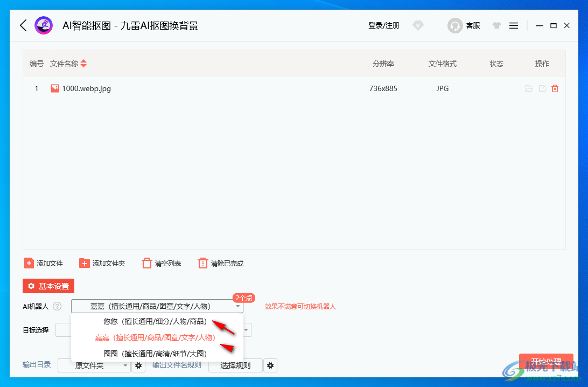Click the 文件格式 column header
The width and height of the screenshot is (588, 387).
[443, 64]
